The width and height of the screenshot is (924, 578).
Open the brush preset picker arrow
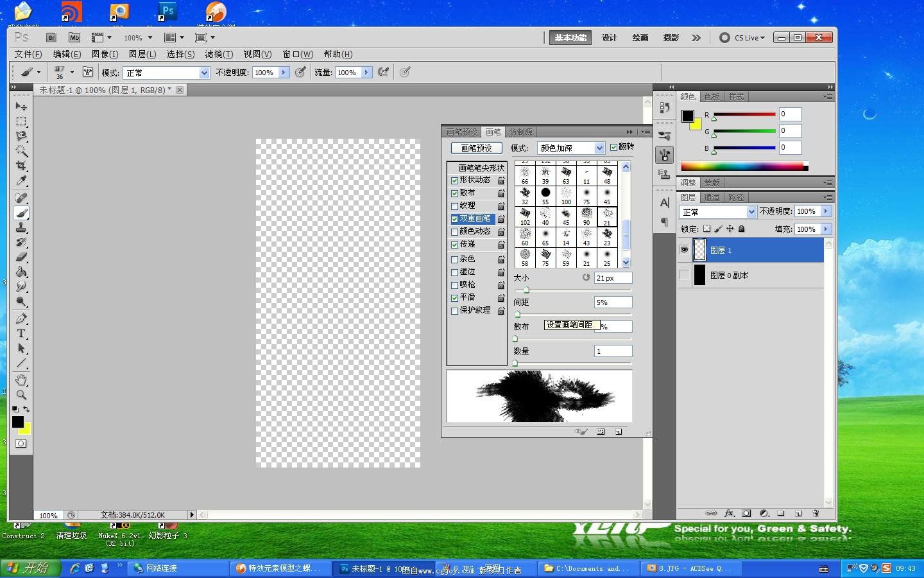pyautogui.click(x=72, y=72)
